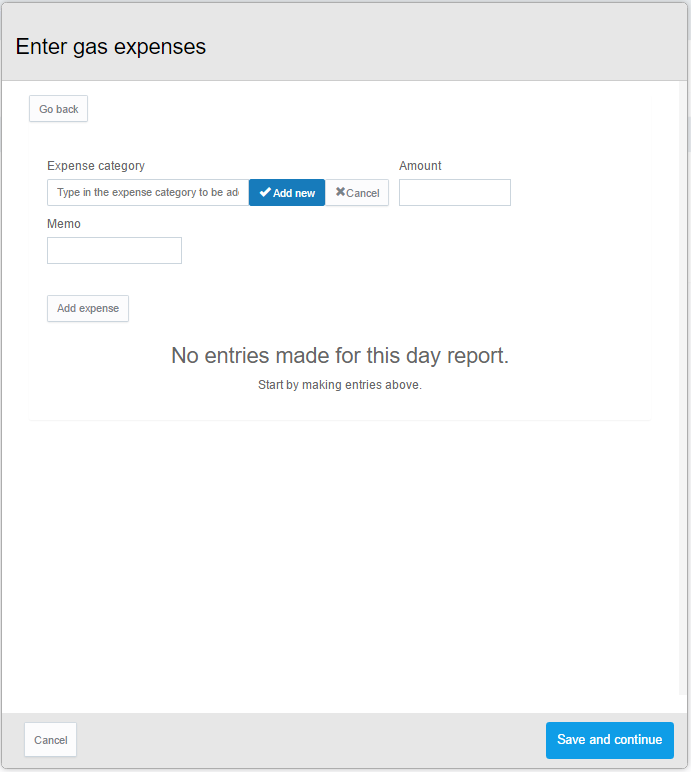
Task: Click the vertical scrollbar on the right
Action: [x=684, y=400]
